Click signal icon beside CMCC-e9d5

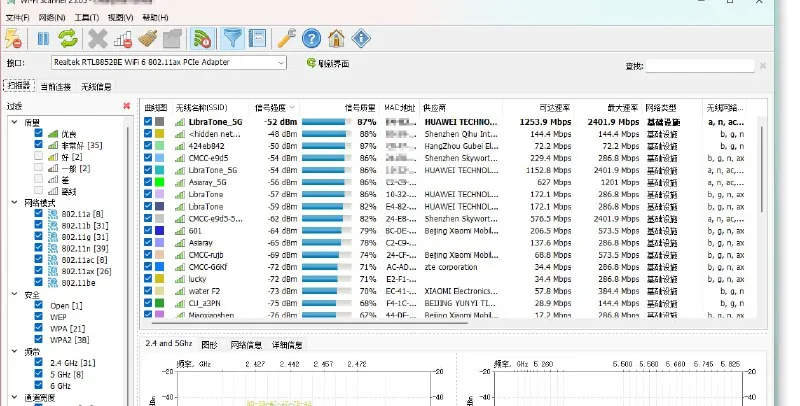point(180,159)
